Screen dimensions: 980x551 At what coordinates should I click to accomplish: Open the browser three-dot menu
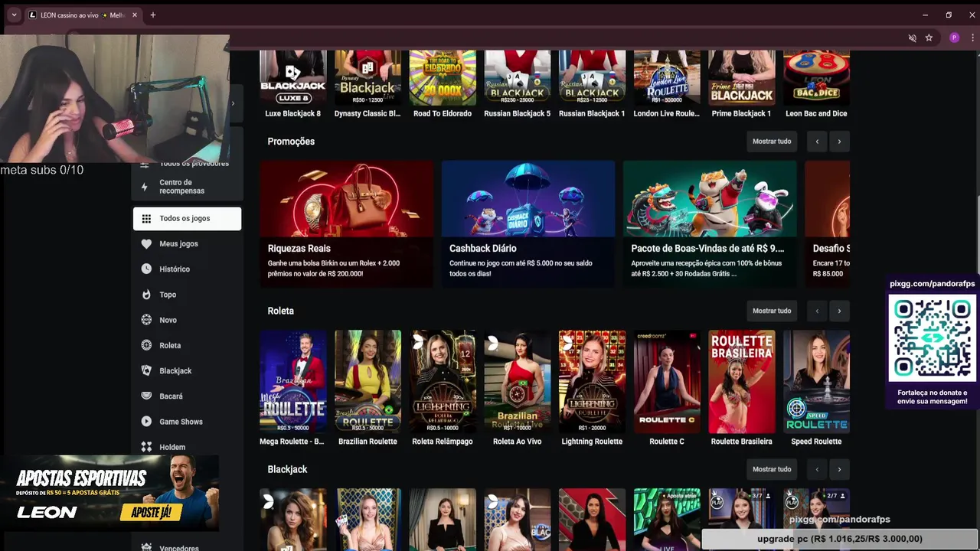[971, 37]
